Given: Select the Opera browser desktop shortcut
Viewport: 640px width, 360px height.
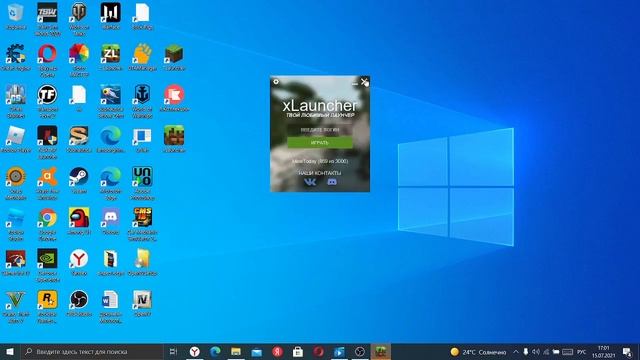Looking at the screenshot, I should (47, 60).
